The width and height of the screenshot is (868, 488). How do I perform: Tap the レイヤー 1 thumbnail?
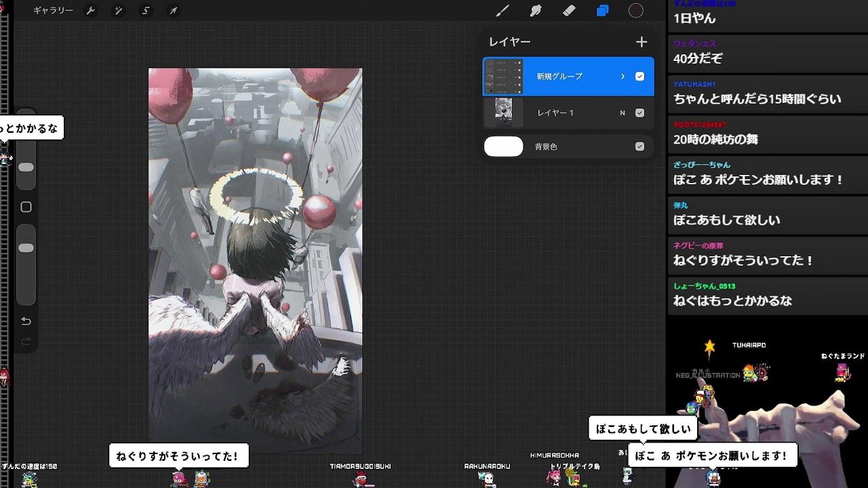click(504, 113)
